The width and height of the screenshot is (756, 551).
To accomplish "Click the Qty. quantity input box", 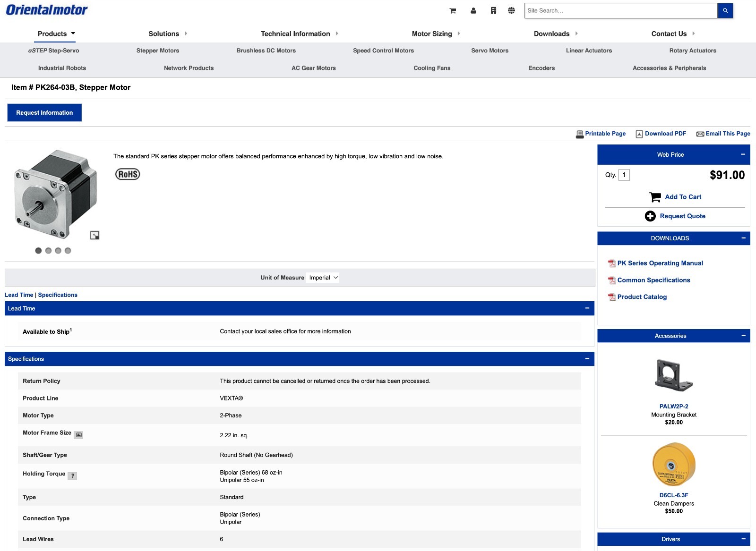I will pyautogui.click(x=624, y=175).
